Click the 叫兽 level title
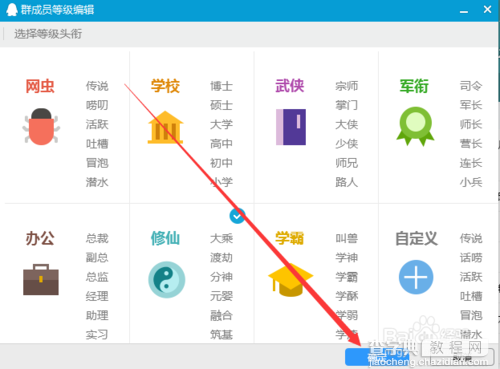This screenshot has height=369, width=500. tap(347, 238)
